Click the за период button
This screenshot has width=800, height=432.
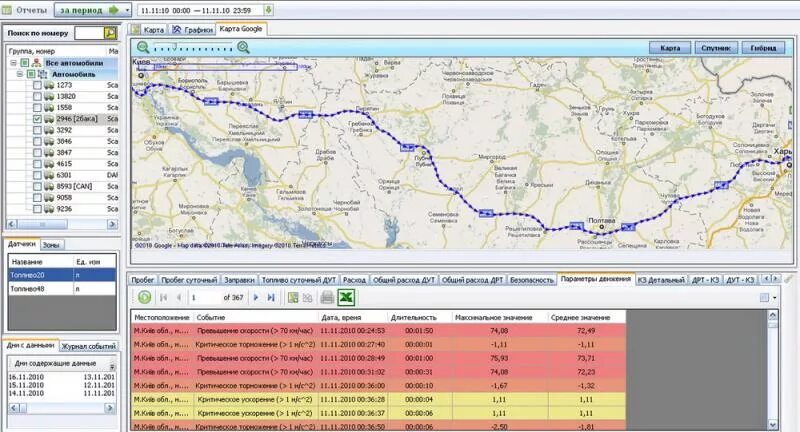pyautogui.click(x=89, y=10)
